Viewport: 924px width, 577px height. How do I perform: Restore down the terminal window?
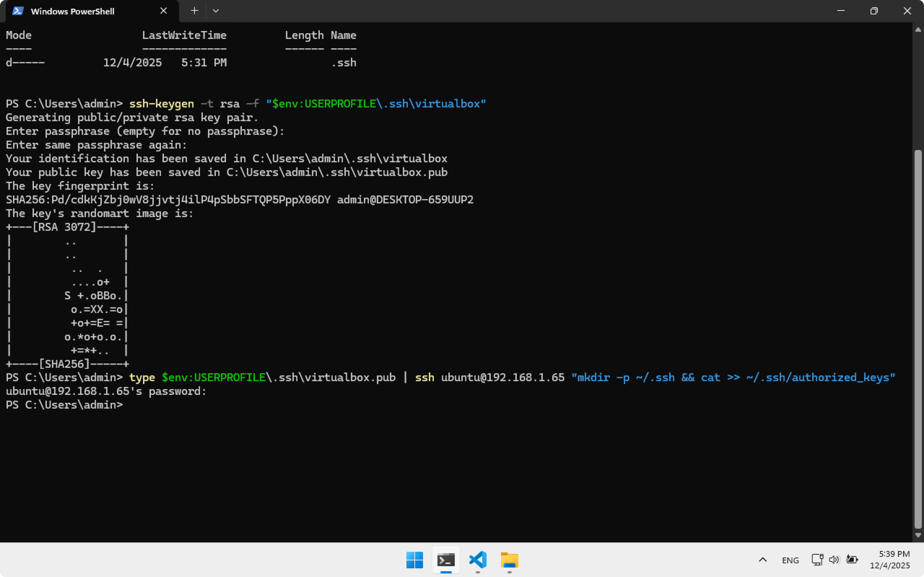click(874, 11)
